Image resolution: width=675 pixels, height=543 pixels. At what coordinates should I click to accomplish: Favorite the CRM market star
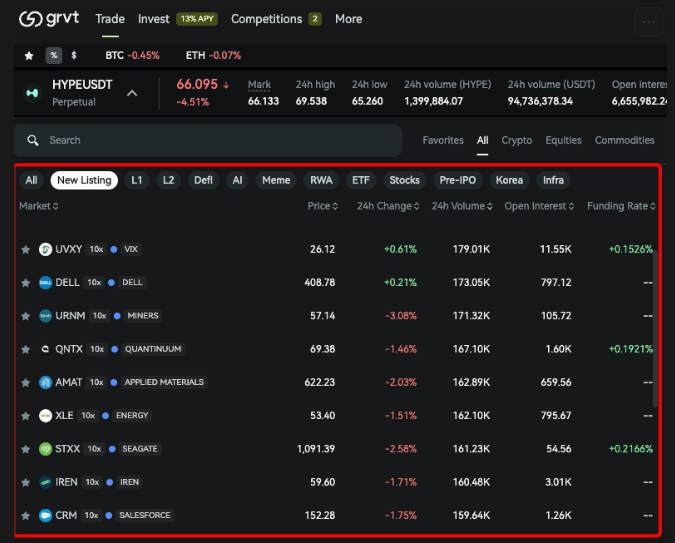[x=26, y=515]
